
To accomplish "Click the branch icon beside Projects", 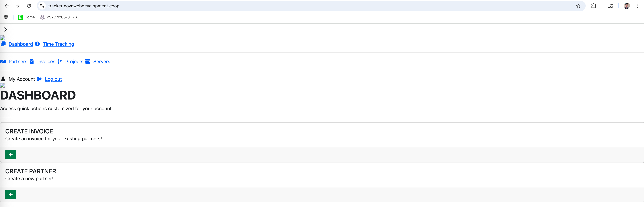I will point(59,61).
